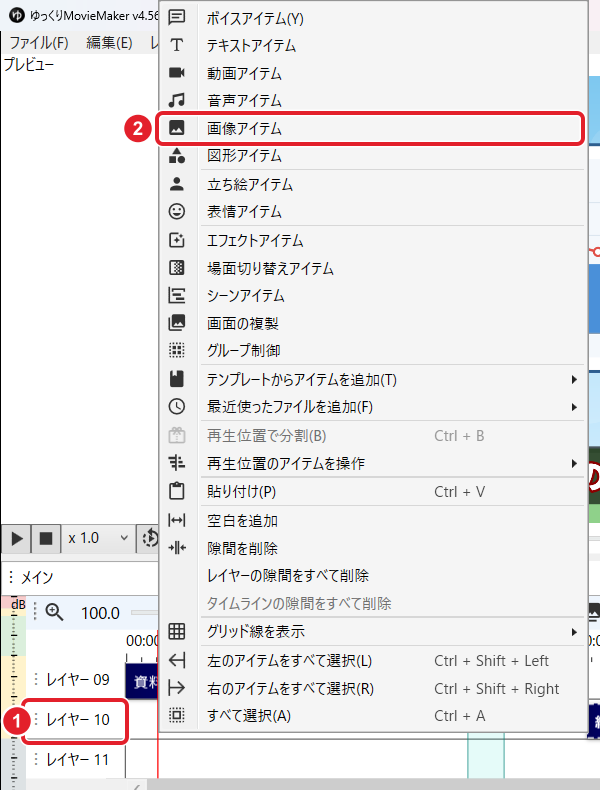Open the 編集(E) menu
Screen dimensions: 600x790
pyautogui.click(x=109, y=43)
